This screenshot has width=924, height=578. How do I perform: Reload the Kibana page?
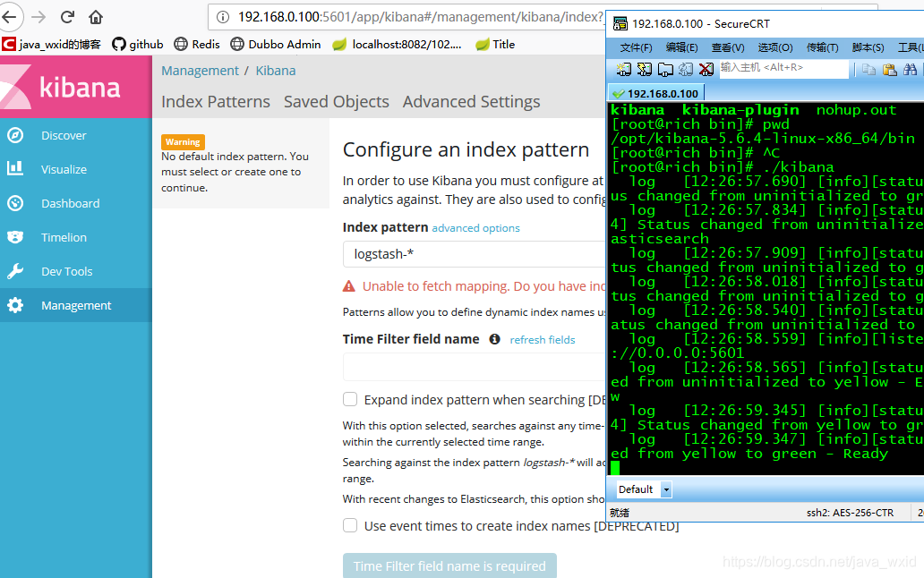[x=67, y=17]
